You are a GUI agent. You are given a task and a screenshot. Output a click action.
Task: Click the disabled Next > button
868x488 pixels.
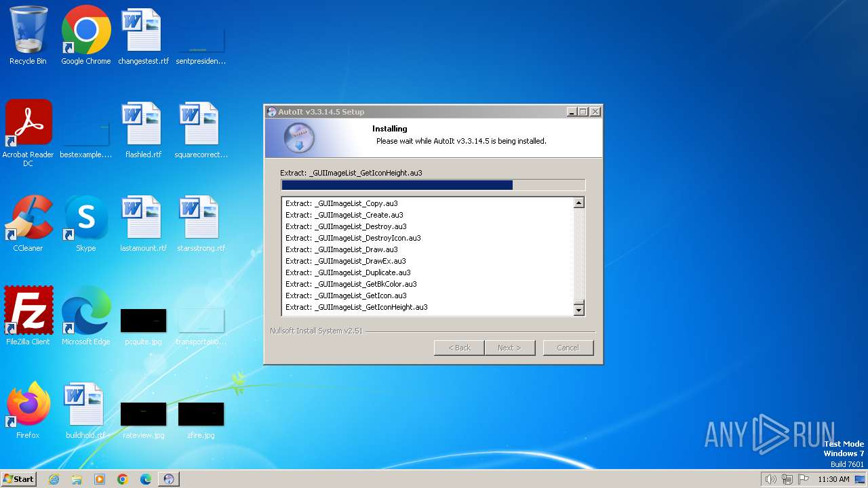pos(509,348)
